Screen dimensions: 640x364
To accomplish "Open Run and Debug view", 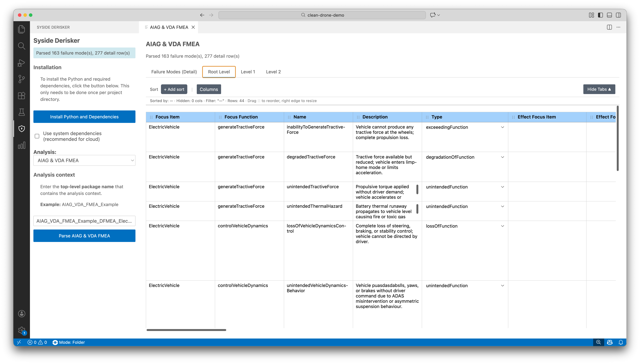I will click(x=22, y=62).
